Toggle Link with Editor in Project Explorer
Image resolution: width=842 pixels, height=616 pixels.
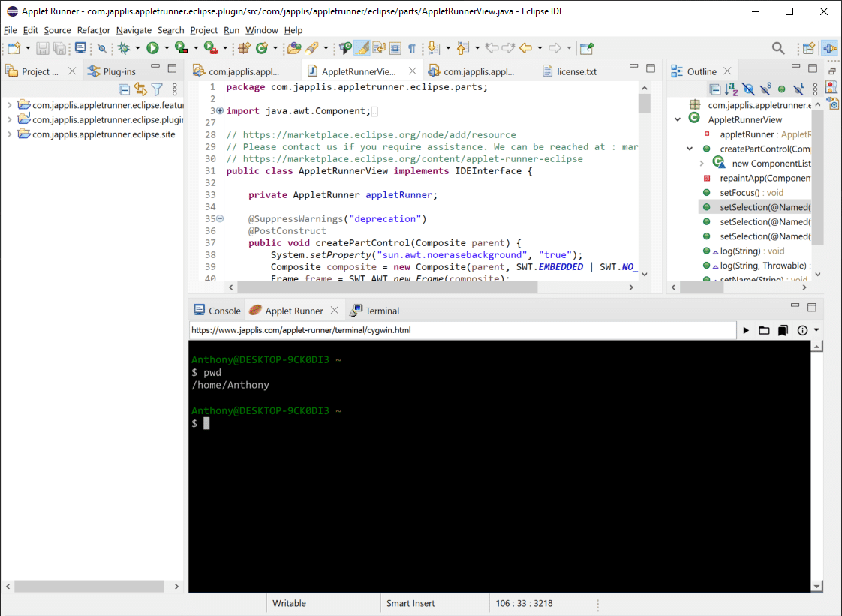pyautogui.click(x=140, y=89)
